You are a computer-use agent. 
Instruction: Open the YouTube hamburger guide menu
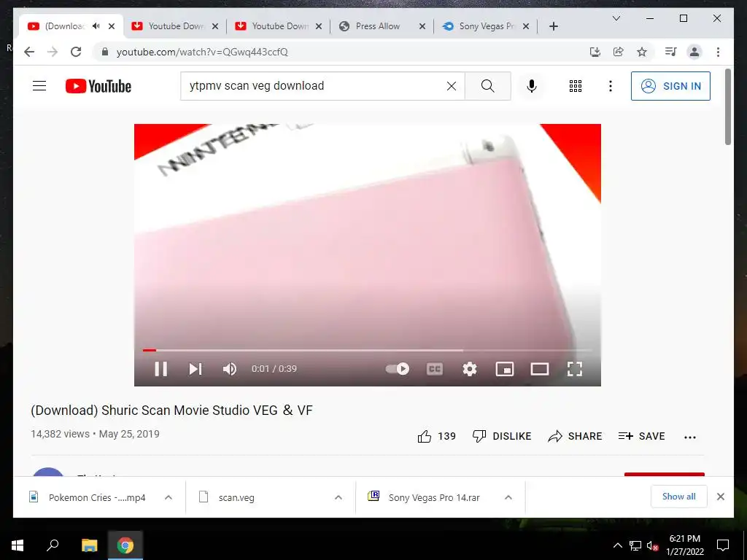point(39,86)
